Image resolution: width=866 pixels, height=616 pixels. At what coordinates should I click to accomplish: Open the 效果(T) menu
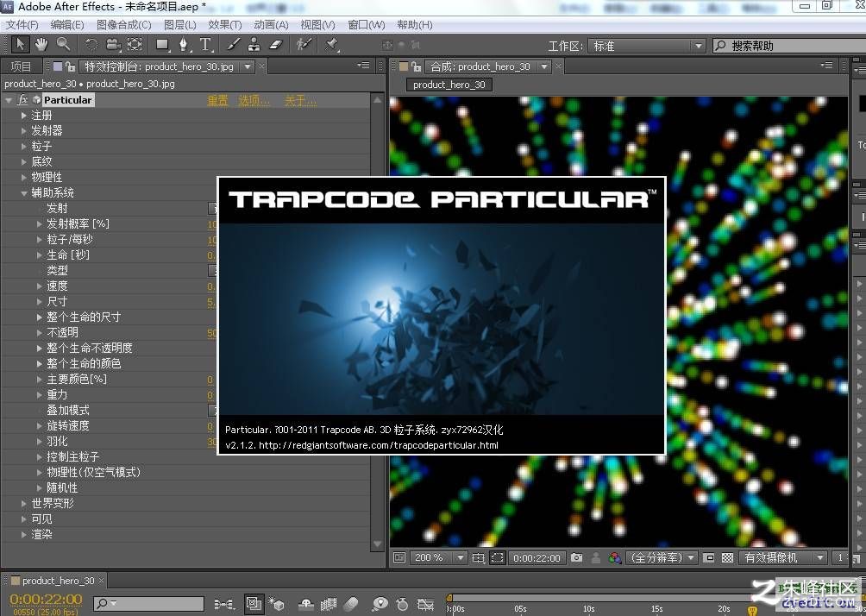click(225, 25)
